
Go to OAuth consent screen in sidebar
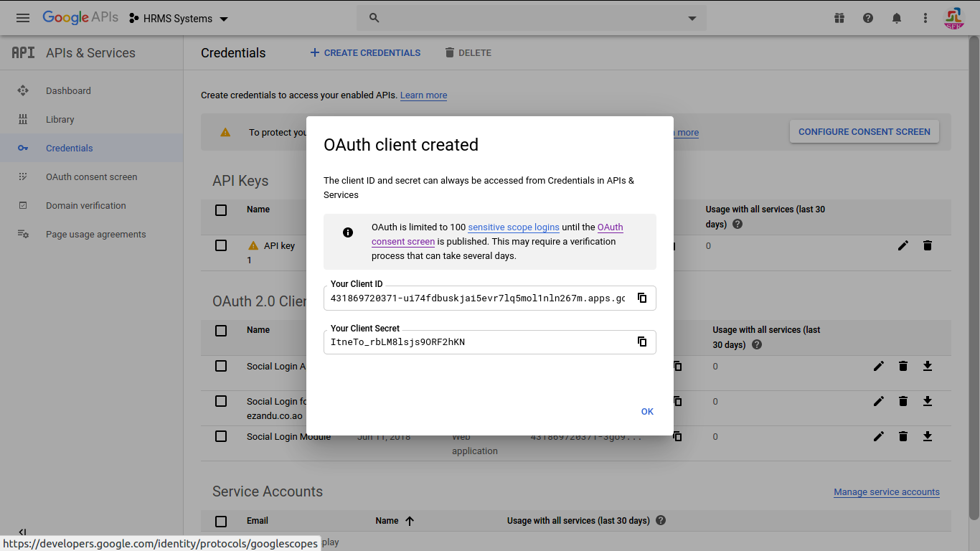pyautogui.click(x=91, y=177)
